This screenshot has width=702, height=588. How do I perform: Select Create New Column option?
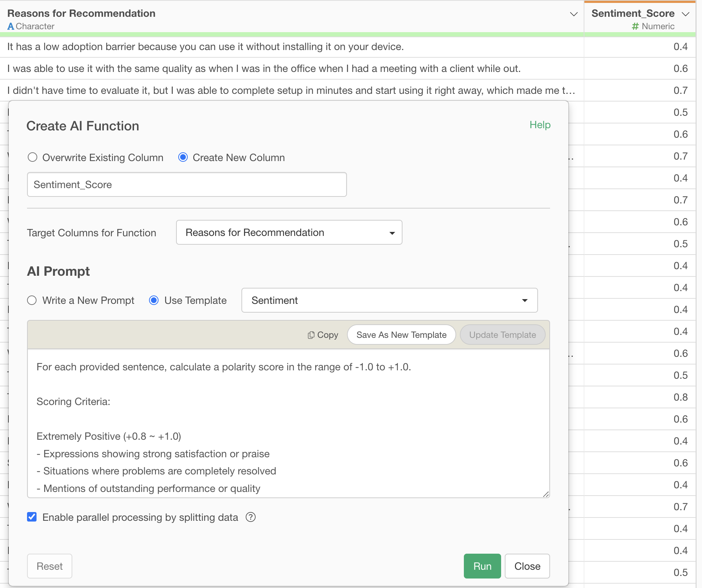coord(183,157)
